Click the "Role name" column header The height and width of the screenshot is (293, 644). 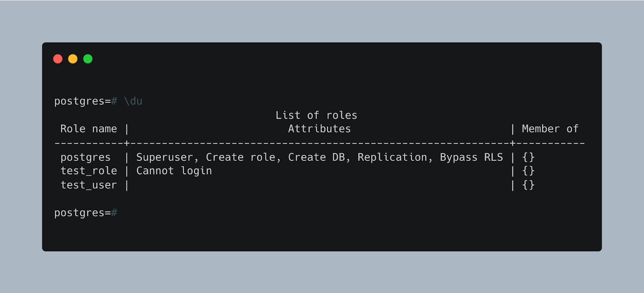(x=89, y=129)
